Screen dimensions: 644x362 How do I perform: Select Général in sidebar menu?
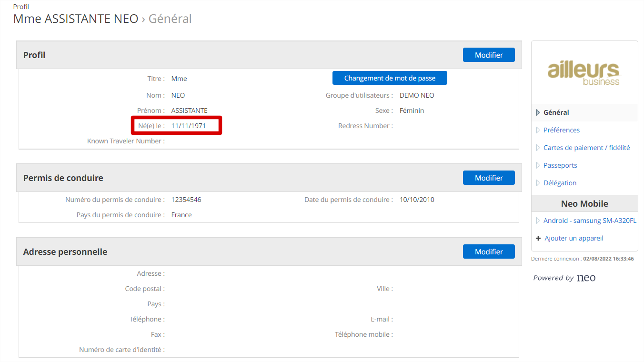pyautogui.click(x=556, y=112)
